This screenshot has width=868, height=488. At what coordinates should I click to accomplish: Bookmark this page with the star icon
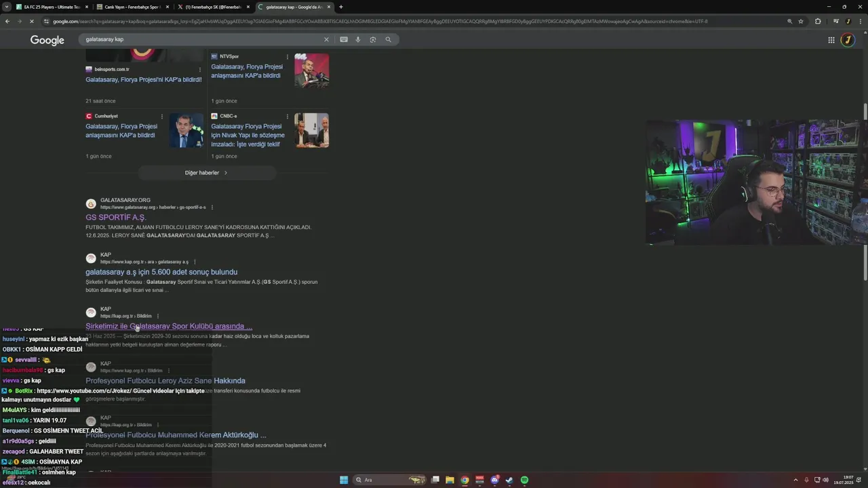point(801,21)
